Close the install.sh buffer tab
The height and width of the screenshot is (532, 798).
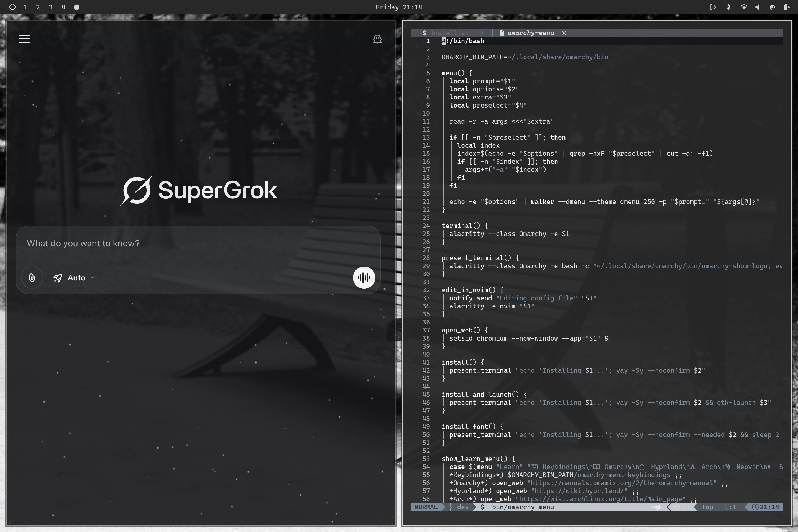[x=482, y=33]
